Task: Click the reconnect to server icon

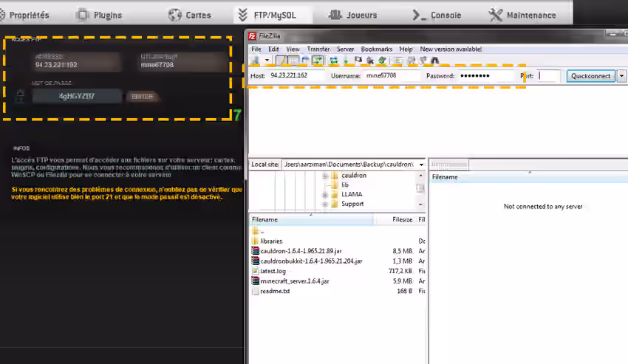Action: pos(383,61)
